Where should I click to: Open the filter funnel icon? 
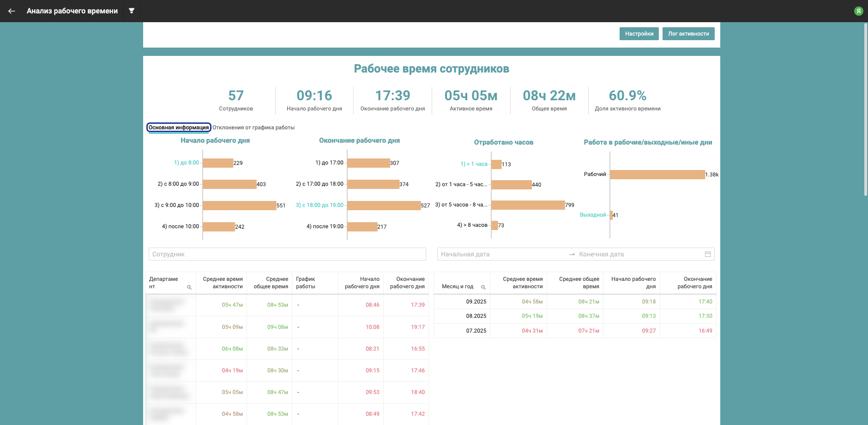click(132, 11)
